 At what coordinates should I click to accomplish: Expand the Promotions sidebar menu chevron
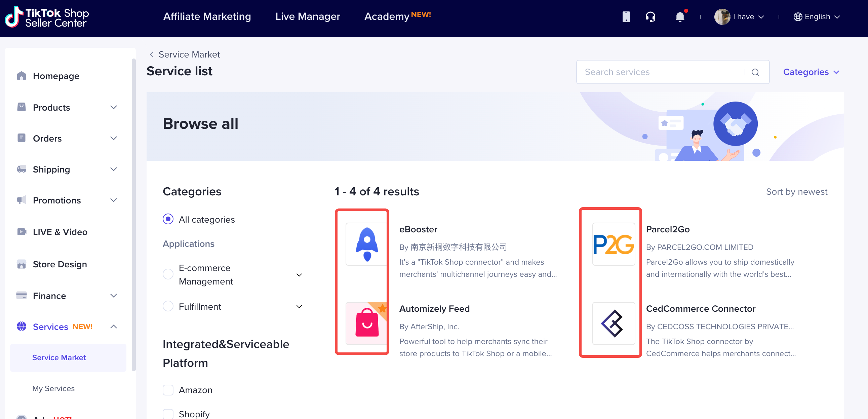(114, 200)
